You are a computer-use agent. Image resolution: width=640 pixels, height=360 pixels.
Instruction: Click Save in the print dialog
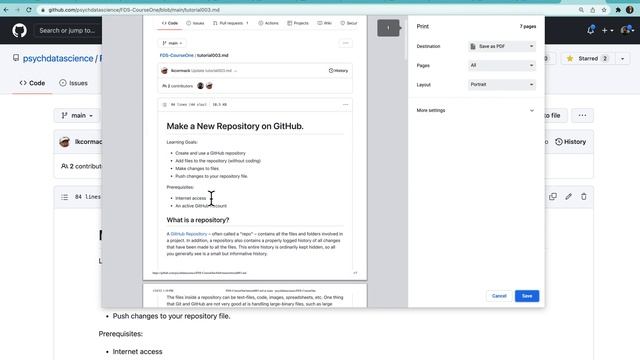pos(527,296)
